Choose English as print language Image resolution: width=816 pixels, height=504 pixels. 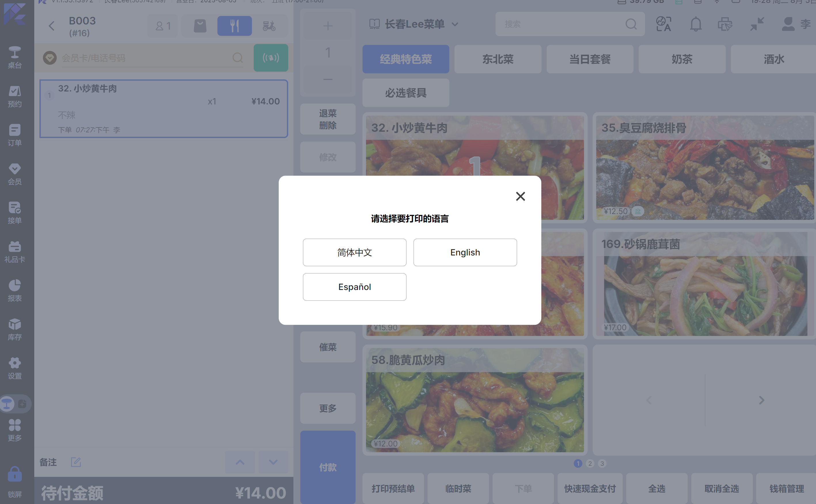[465, 252]
